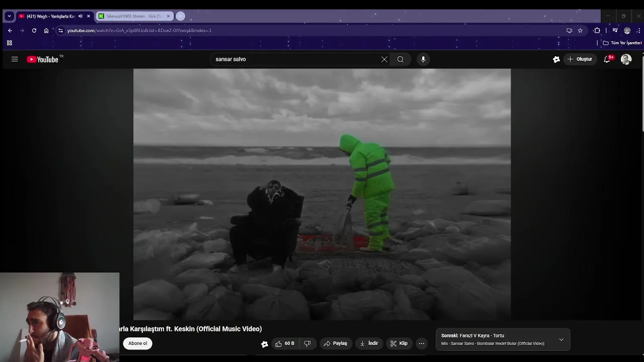Click the flower-shaped icon beside Oluştur
The width and height of the screenshot is (644, 362).
[556, 59]
